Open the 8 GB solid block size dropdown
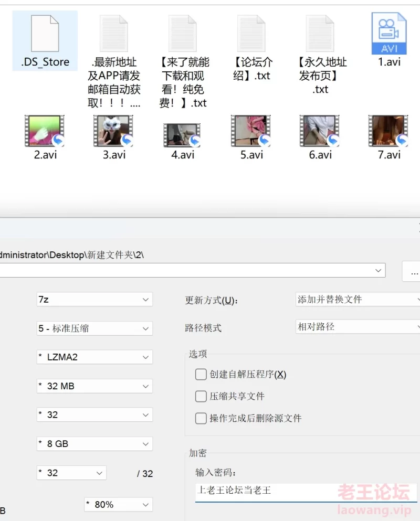 point(94,443)
